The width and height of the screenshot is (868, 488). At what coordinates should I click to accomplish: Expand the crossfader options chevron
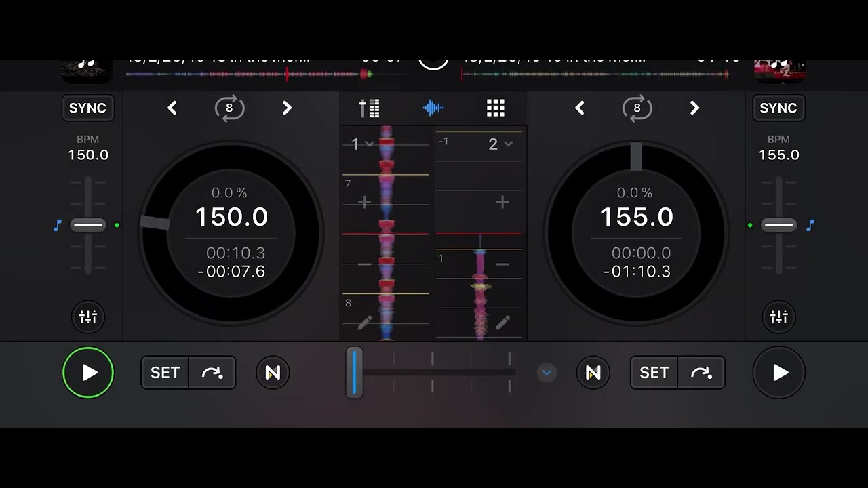pos(547,372)
